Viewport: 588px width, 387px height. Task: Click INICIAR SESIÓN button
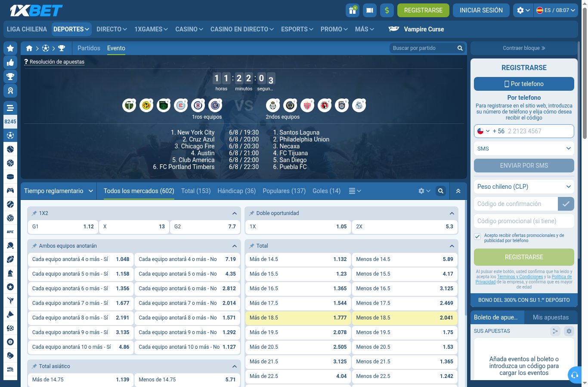coord(481,10)
